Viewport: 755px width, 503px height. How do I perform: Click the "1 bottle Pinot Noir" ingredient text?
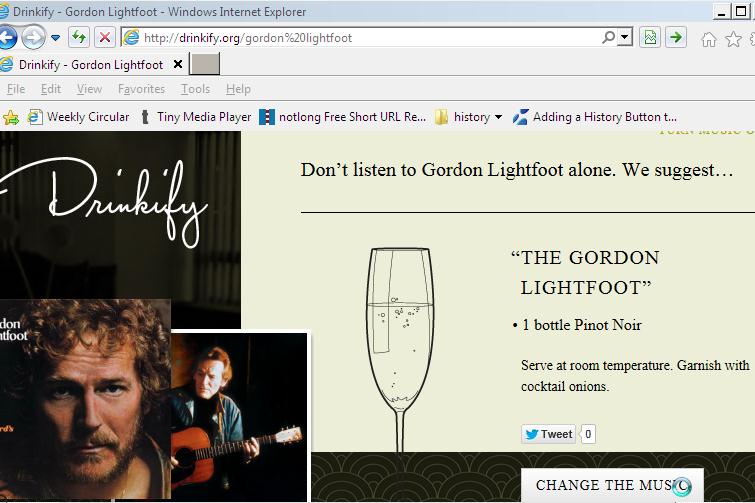pos(582,325)
